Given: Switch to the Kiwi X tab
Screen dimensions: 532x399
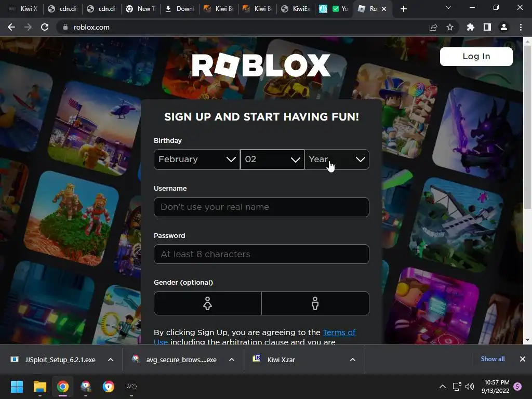Looking at the screenshot, I should (23, 9).
